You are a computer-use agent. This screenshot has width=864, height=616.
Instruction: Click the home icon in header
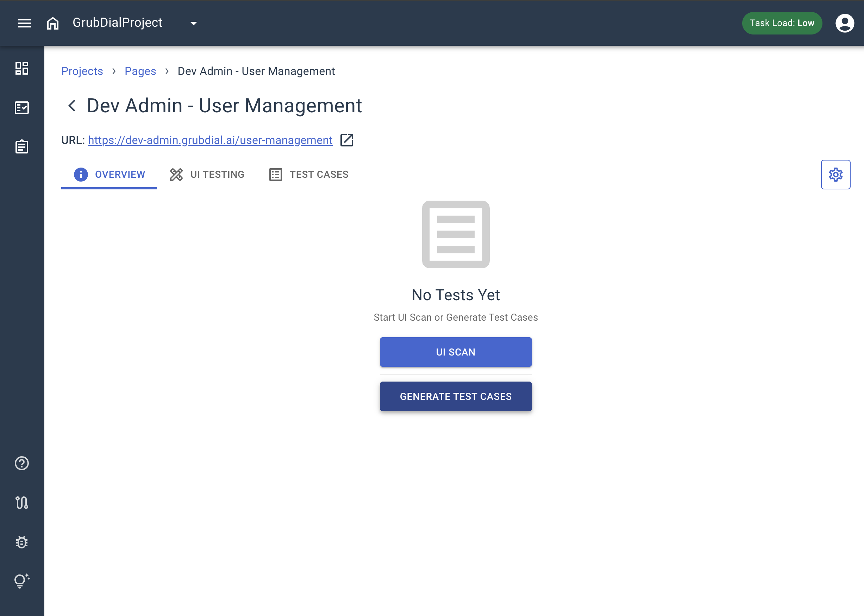(x=53, y=23)
